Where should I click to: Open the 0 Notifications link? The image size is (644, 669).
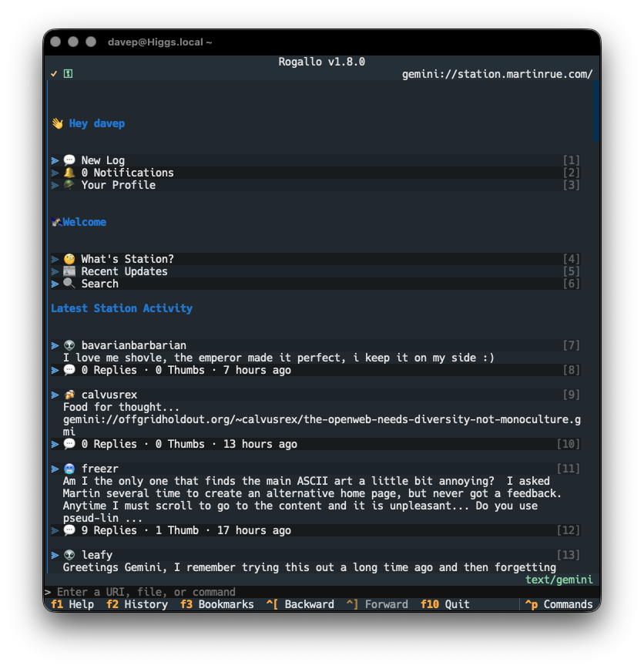316,173
